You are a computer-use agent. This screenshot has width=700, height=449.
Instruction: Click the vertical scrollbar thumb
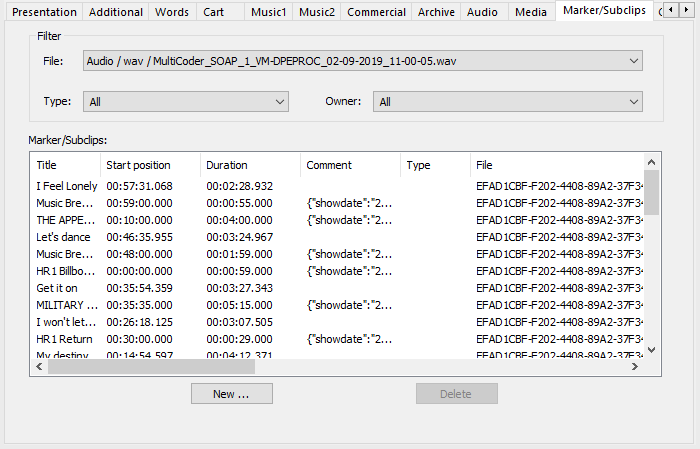coord(651,192)
